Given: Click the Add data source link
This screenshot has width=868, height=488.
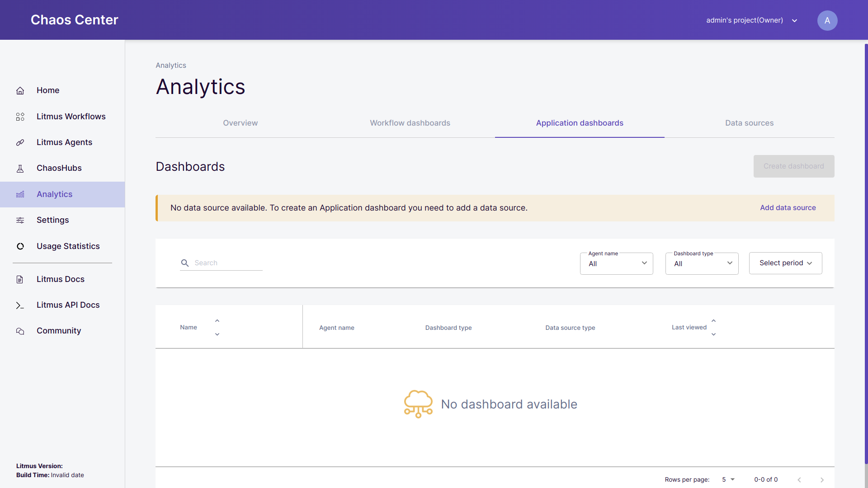Looking at the screenshot, I should pos(788,208).
